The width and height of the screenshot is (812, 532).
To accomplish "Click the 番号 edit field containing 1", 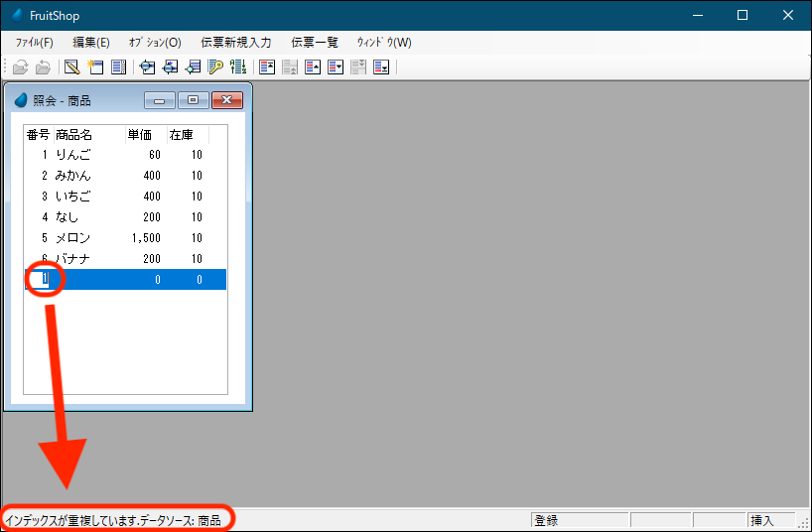I will 43,280.
